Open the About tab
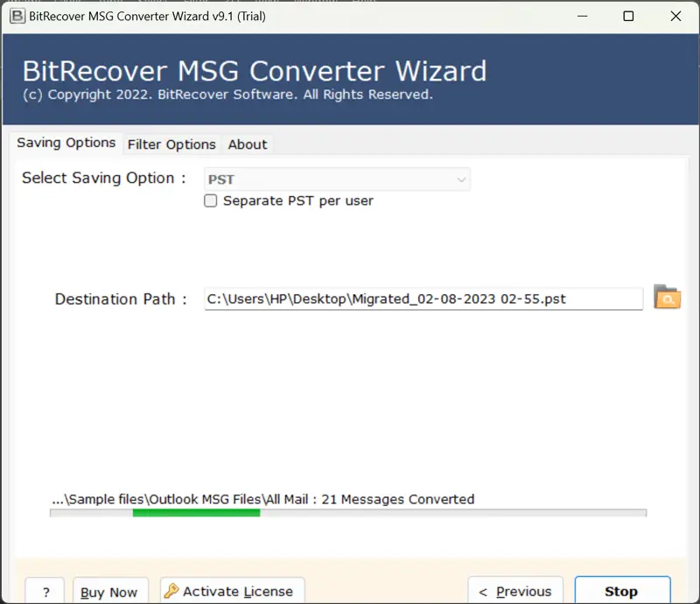Viewport: 700px width, 604px height. click(247, 144)
